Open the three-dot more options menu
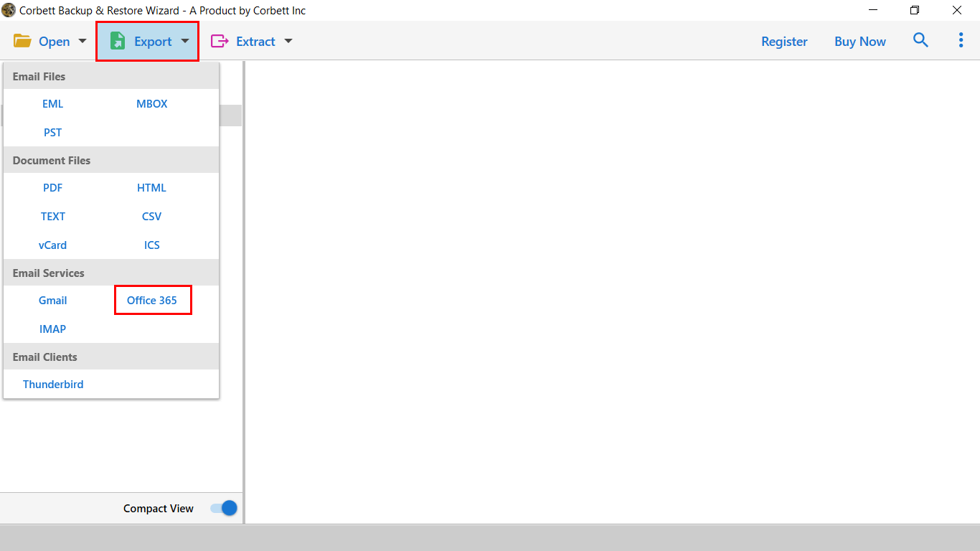 point(961,40)
